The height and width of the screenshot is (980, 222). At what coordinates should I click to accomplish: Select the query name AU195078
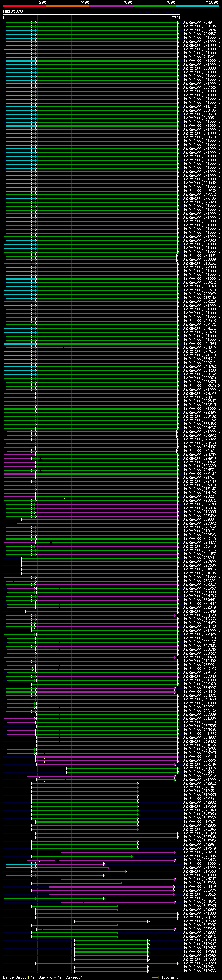pos(13,11)
